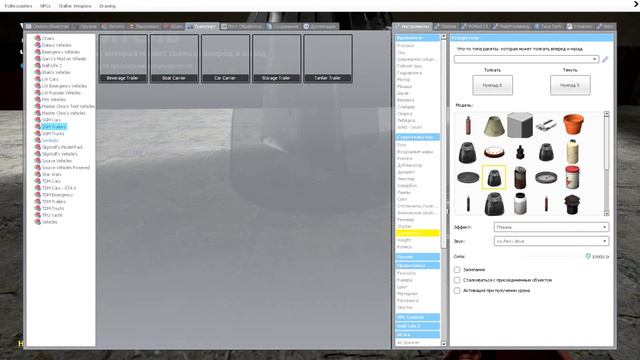640x360 pixels.
Task: Spawn the Storage Trailer
Action: tap(277, 59)
